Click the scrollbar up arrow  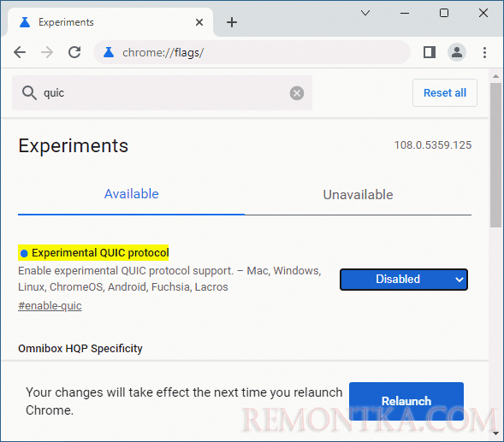(496, 76)
